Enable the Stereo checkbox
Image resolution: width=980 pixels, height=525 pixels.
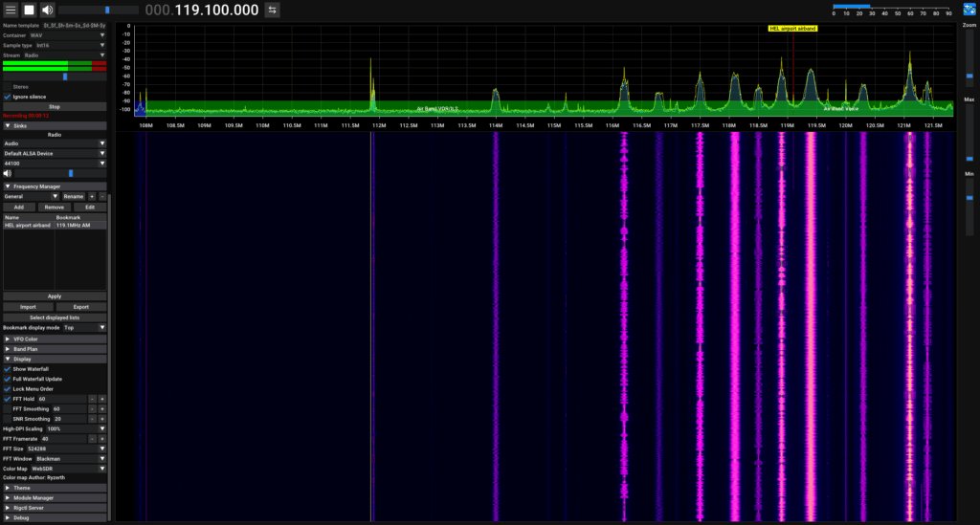pos(8,87)
